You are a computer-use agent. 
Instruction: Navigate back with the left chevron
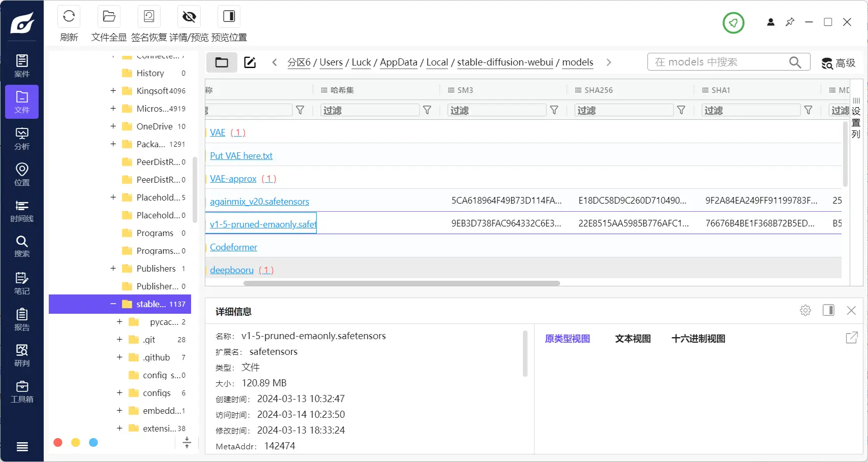tap(274, 62)
